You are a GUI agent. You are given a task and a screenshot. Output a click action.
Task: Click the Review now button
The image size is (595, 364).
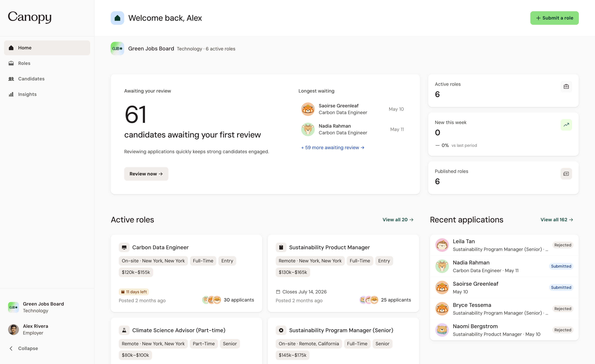[146, 174]
